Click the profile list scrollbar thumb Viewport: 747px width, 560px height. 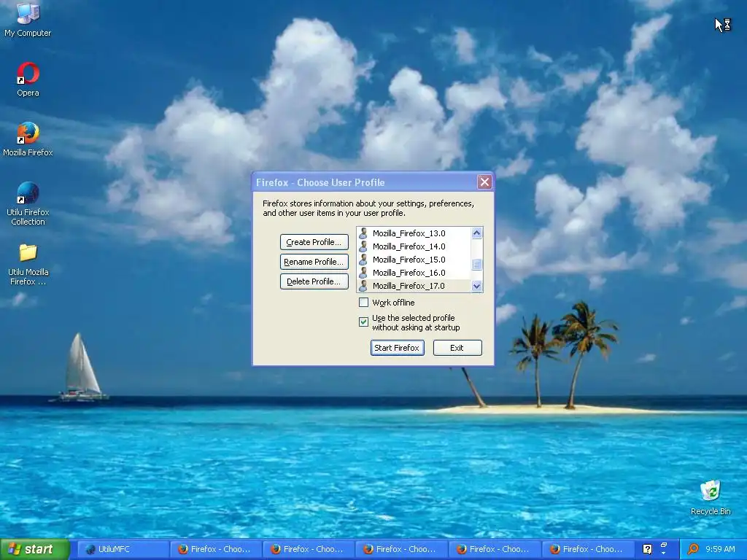tap(476, 264)
